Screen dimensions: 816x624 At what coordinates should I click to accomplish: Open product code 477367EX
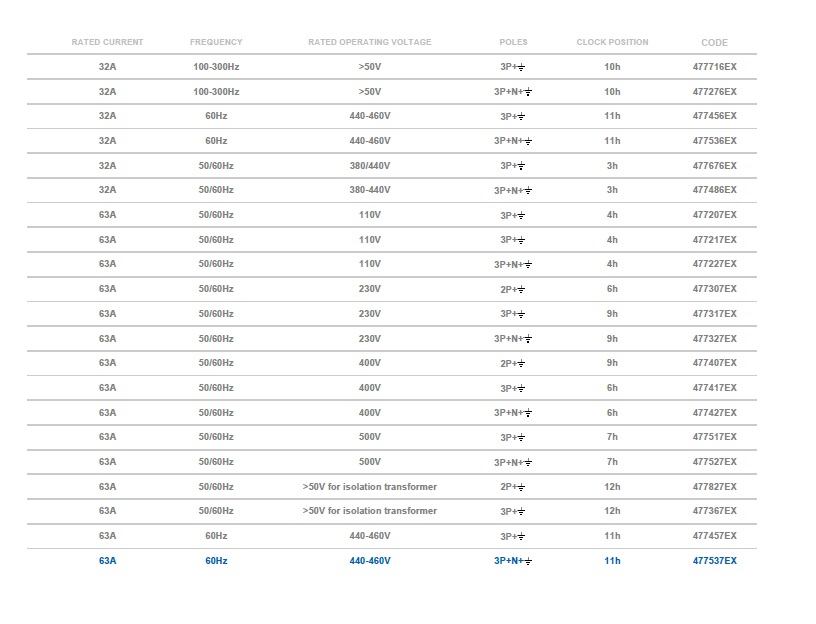(714, 511)
